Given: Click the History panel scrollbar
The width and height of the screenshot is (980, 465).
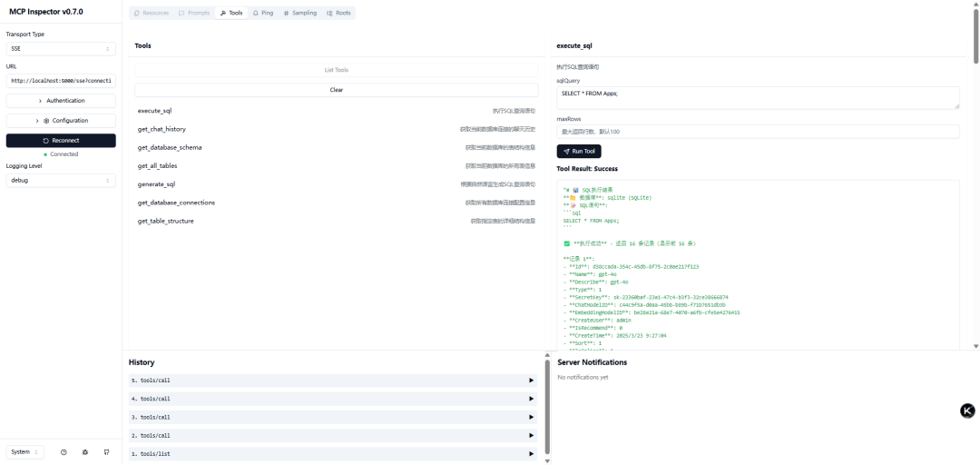Looking at the screenshot, I should click(x=547, y=406).
